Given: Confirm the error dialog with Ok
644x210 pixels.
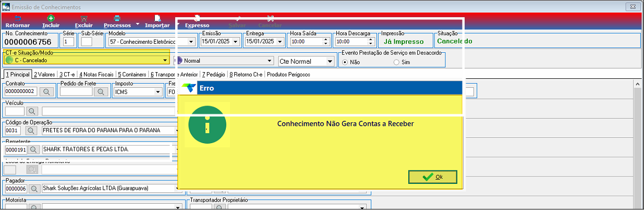Looking at the screenshot, I should click(x=432, y=177).
